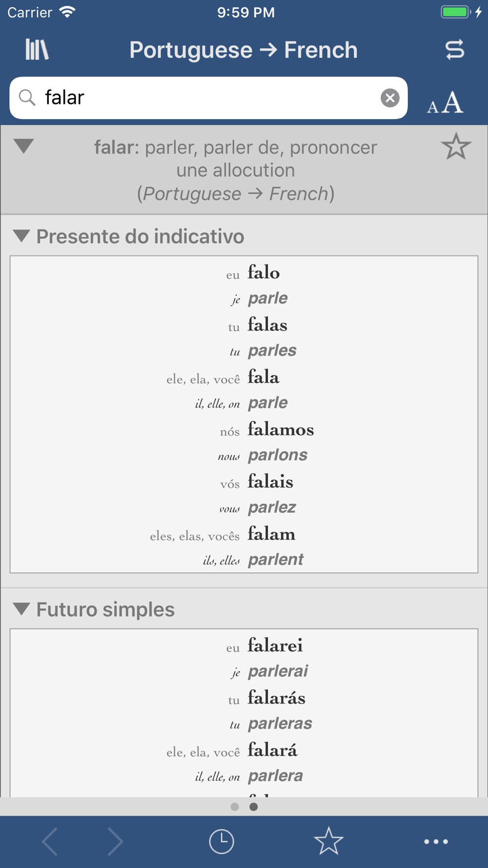Tap the Portuguese → French title
Viewport: 488px width, 868px height.
244,50
